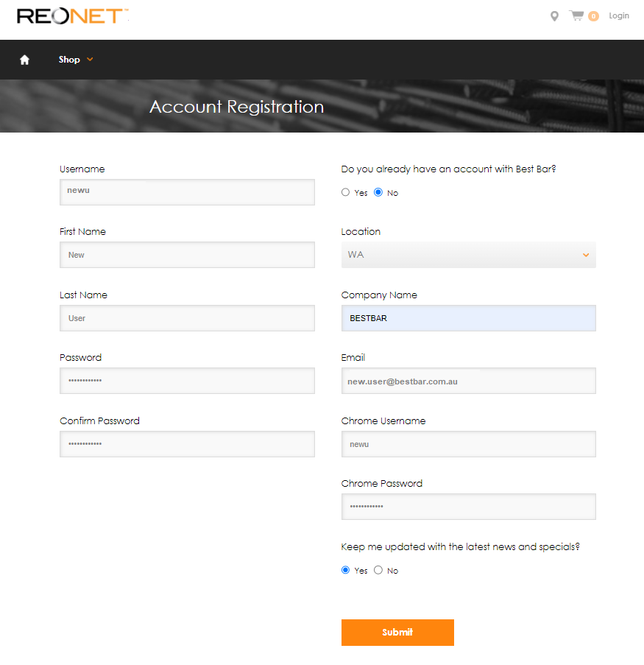Screen dimensions: 644x665
Task: Focus the Chrome Username field
Action: pyautogui.click(x=469, y=444)
